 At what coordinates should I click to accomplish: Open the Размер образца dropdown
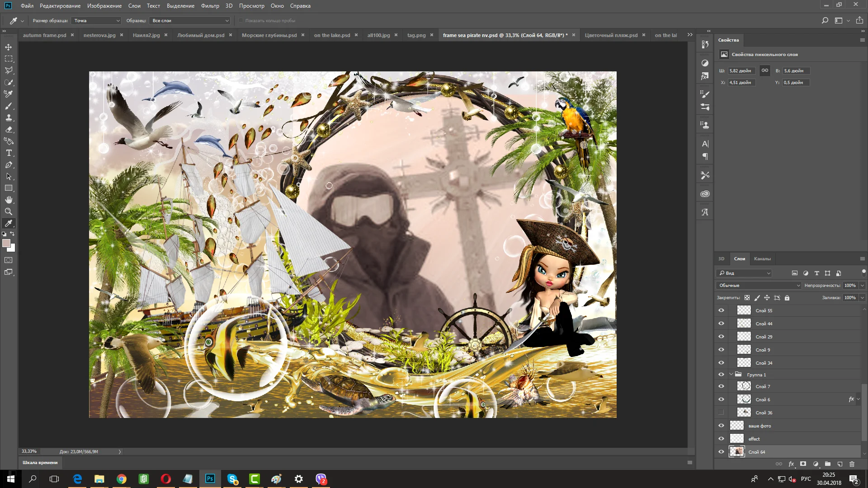pos(97,21)
